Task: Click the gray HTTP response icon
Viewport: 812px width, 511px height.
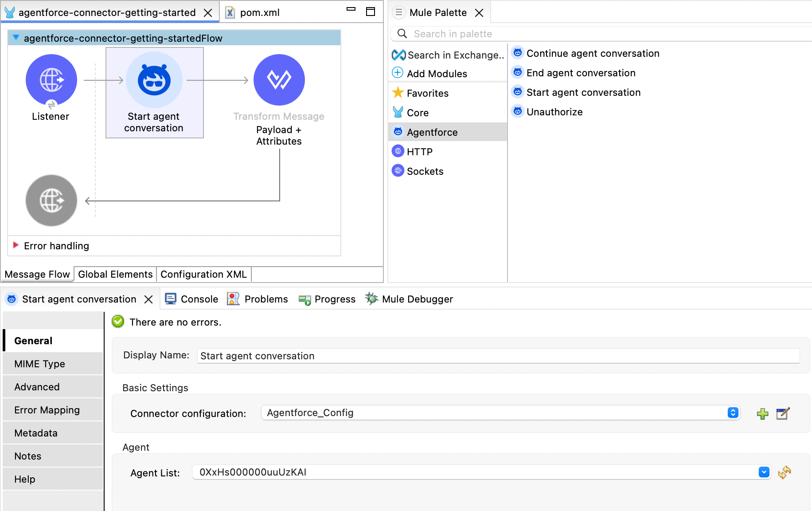Action: (x=51, y=200)
